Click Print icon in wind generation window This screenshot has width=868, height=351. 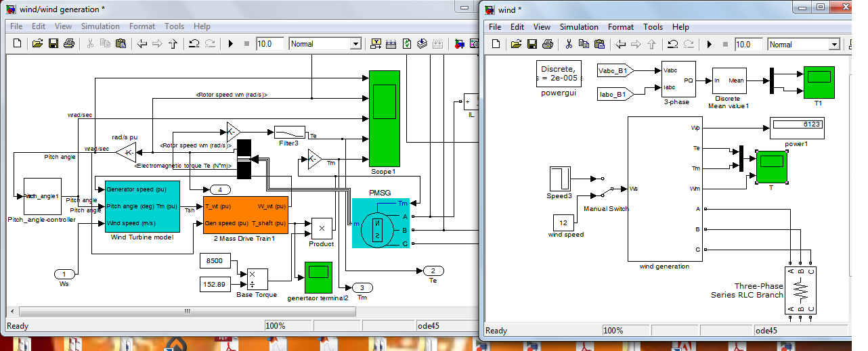coord(69,43)
